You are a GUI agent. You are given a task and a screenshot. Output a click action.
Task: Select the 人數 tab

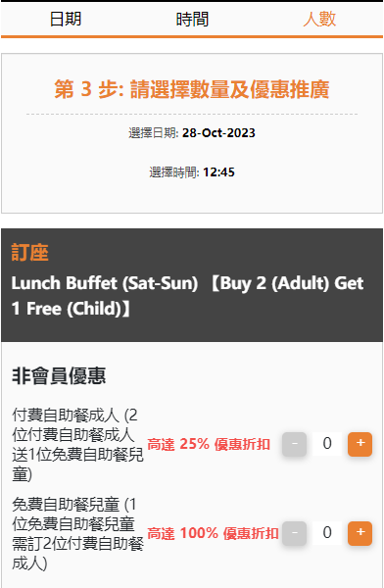click(x=319, y=19)
